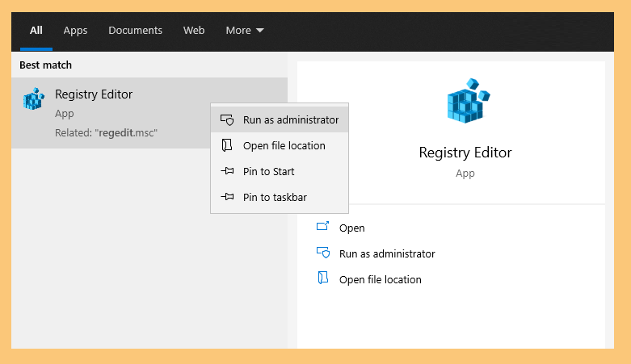
Task: Click the large Registry Editor icon in preview pane
Action: 469,101
